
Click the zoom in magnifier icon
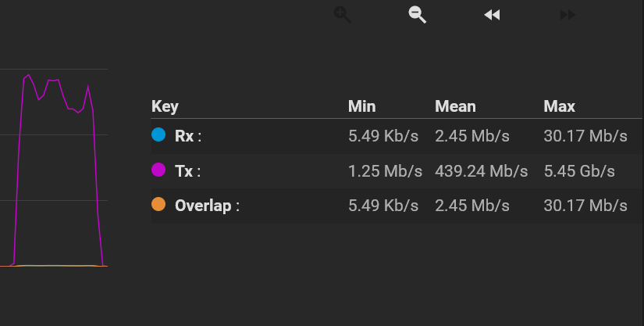pos(342,15)
